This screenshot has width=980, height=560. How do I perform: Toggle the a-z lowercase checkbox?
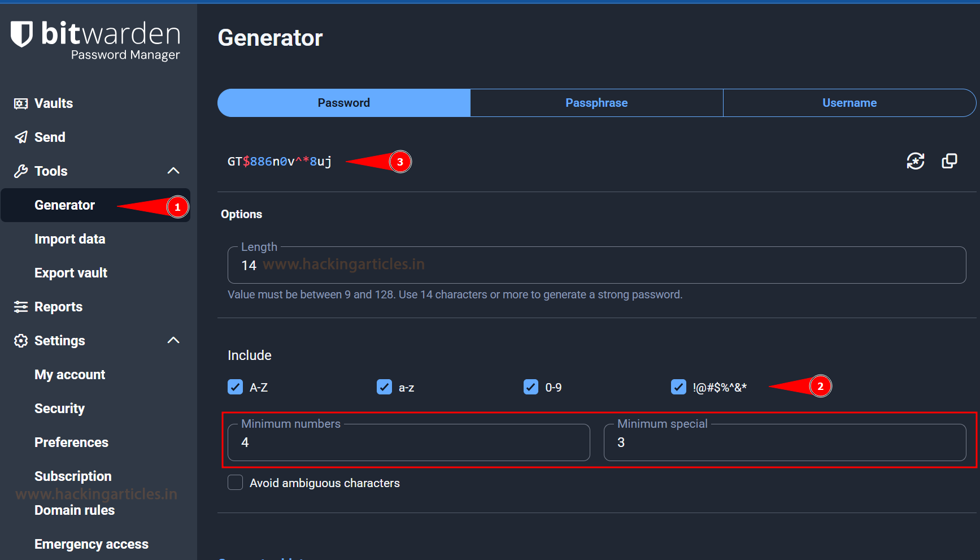[384, 387]
